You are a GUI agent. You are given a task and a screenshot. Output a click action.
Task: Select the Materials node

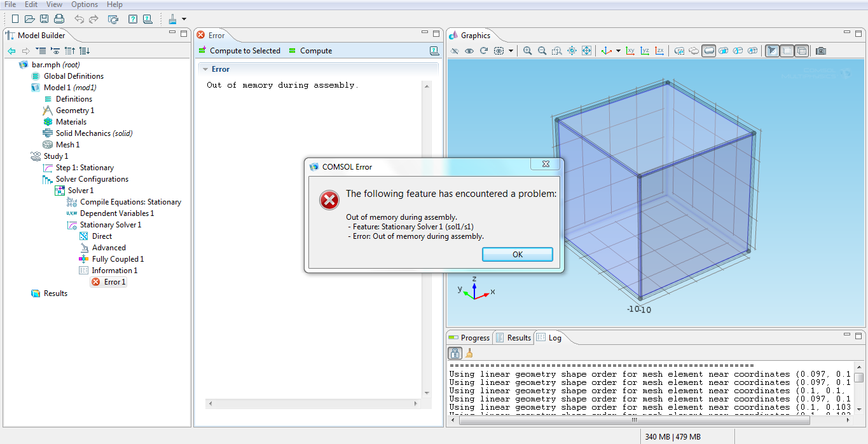coord(65,122)
